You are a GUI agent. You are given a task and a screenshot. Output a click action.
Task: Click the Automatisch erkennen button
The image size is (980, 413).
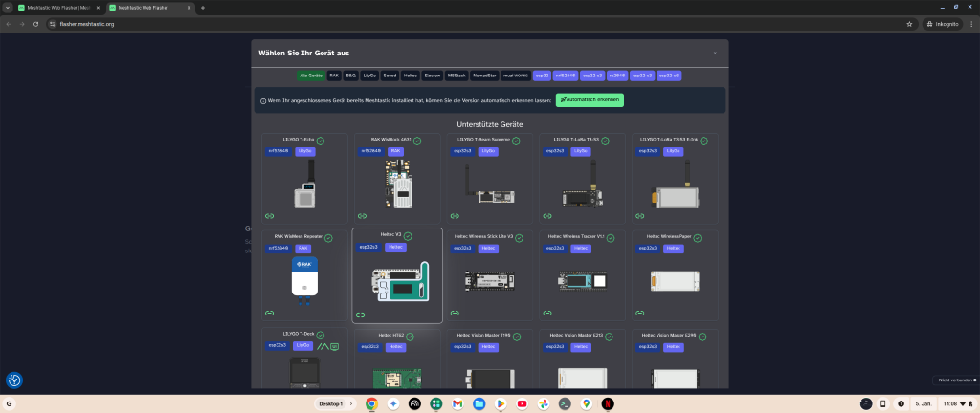tap(590, 99)
